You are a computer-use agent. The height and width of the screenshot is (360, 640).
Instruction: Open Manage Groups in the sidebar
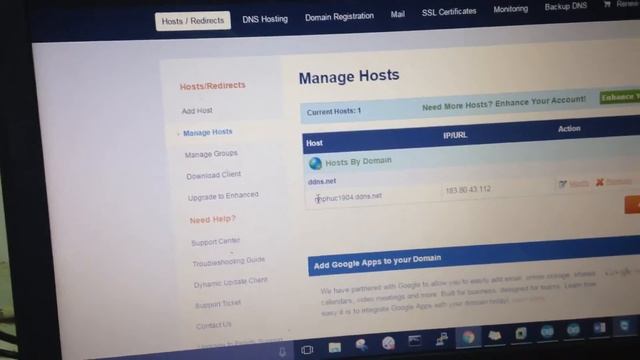coord(211,154)
